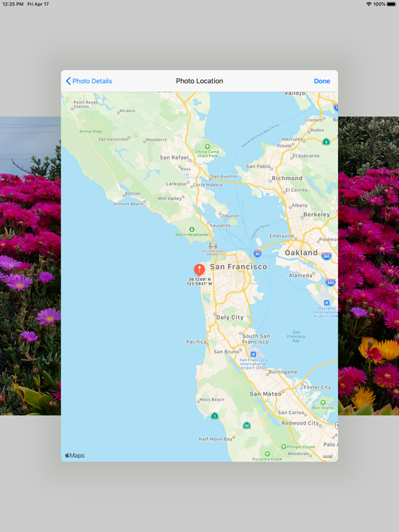This screenshot has width=399, height=532.
Task: Tap the 12:25 PM clock in status bar
Action: [x=13, y=4]
